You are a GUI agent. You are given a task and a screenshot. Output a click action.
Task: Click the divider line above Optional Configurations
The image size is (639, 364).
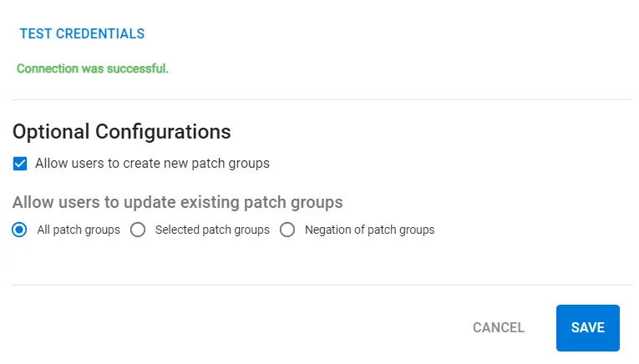(322, 99)
